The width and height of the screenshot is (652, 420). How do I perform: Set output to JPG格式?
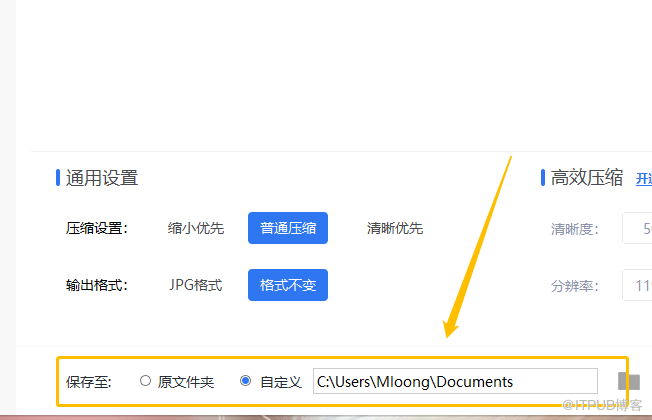pos(195,285)
